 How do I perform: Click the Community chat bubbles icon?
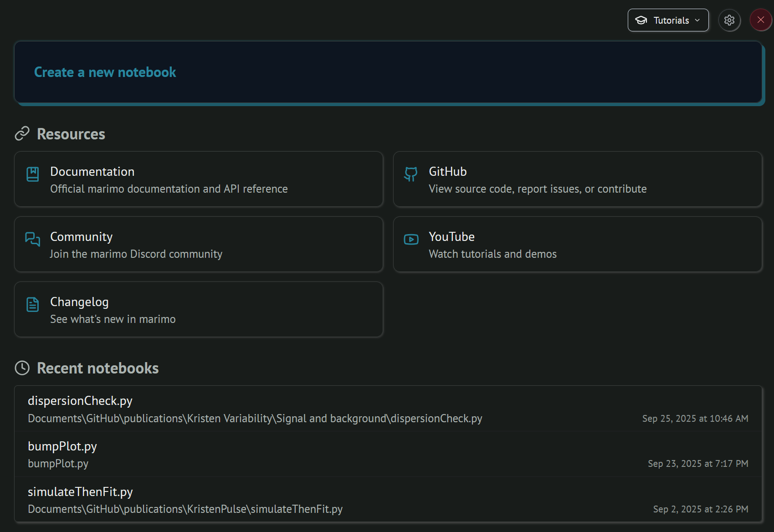click(33, 239)
